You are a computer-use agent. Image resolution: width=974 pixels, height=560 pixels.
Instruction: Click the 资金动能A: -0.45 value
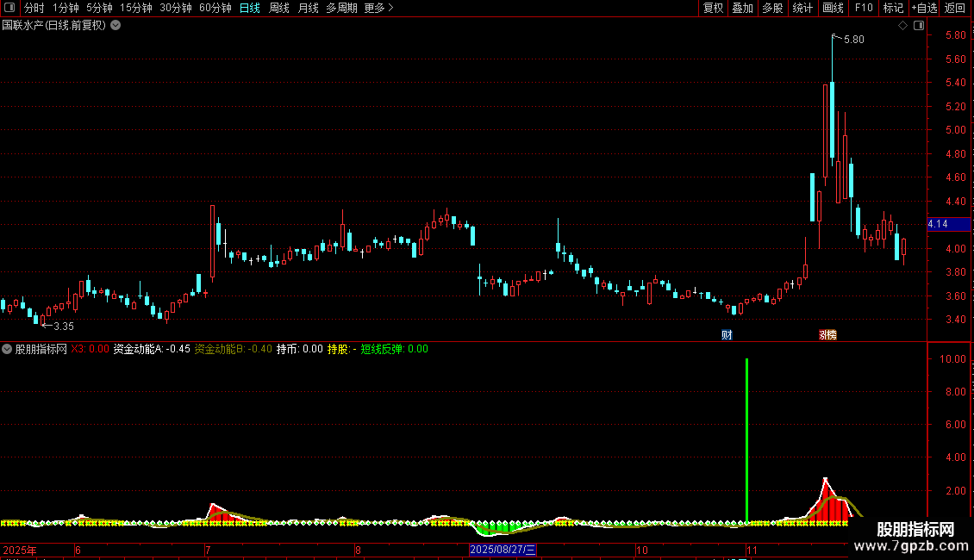152,349
